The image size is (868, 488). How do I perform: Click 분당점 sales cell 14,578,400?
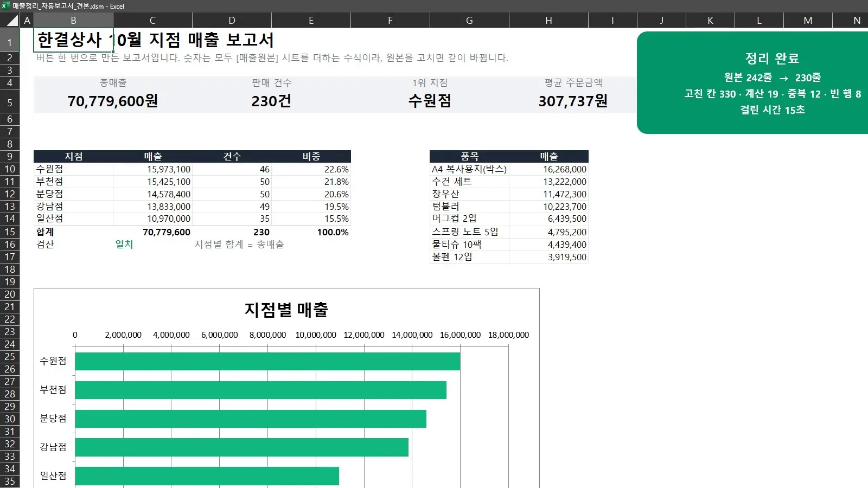pos(152,194)
